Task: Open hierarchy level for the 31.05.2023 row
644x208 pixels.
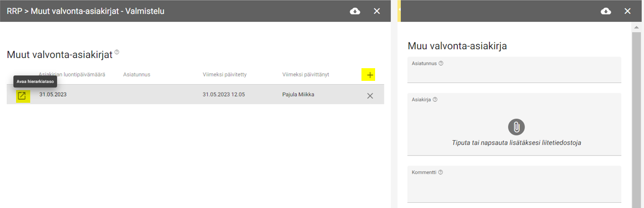Action: pyautogui.click(x=21, y=96)
